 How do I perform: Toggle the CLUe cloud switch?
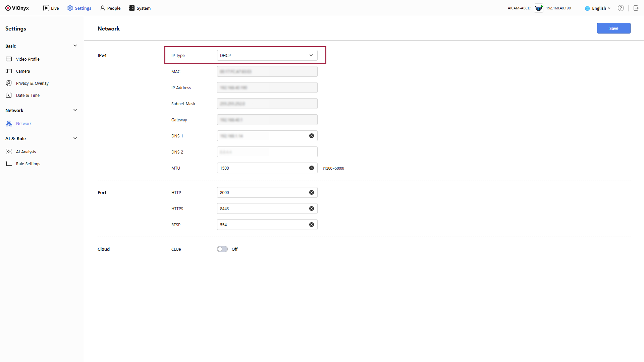tap(222, 249)
